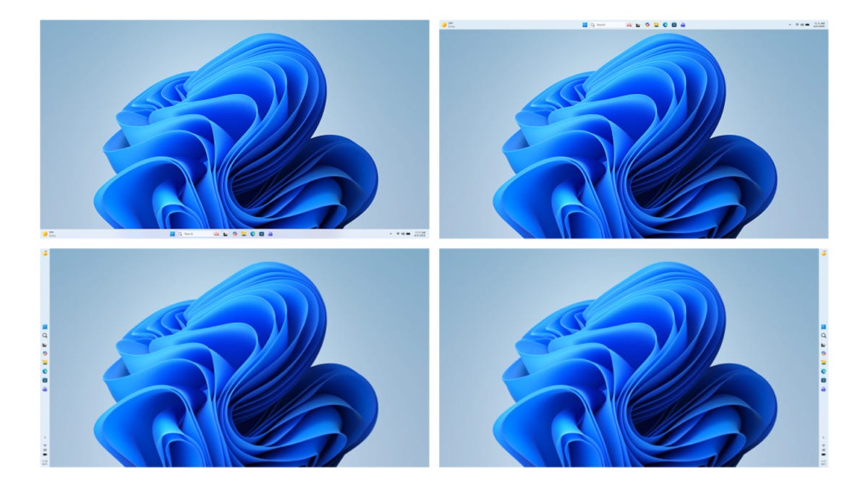Open Task View from the bottom taskbar

[x=225, y=234]
